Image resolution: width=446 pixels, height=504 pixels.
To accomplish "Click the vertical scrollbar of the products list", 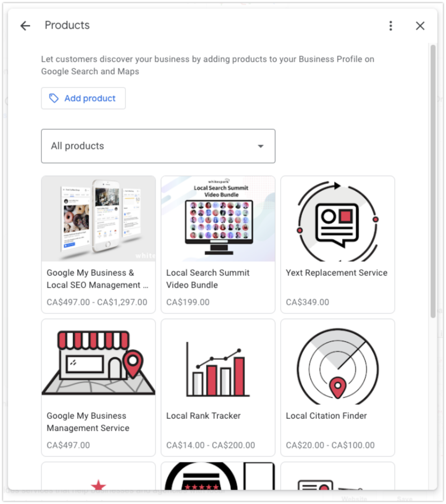I will tap(433, 182).
